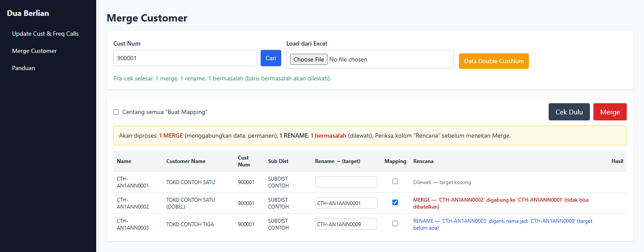This screenshot has width=644, height=252.
Task: Click the Dua Berlian app title
Action: [28, 13]
